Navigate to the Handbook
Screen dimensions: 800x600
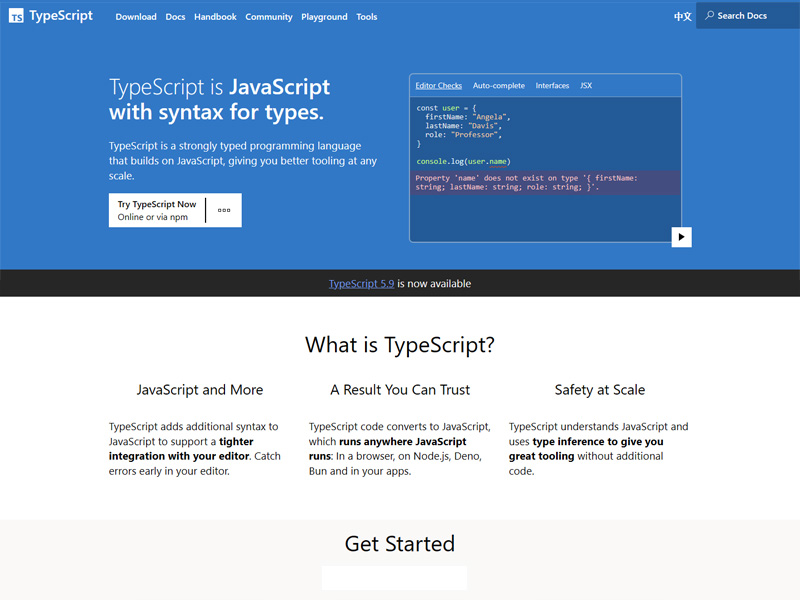215,17
